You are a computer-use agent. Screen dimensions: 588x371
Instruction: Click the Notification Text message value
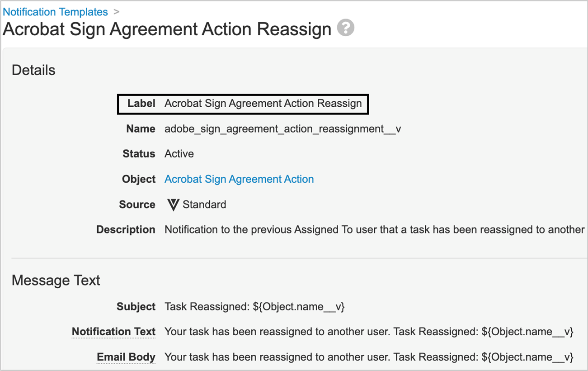click(x=368, y=332)
